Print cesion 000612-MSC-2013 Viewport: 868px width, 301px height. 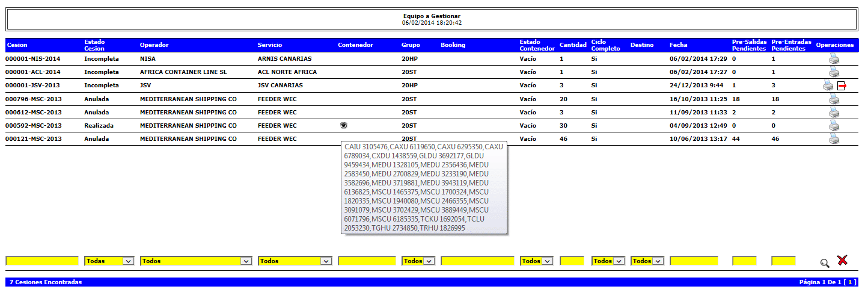[x=834, y=112]
